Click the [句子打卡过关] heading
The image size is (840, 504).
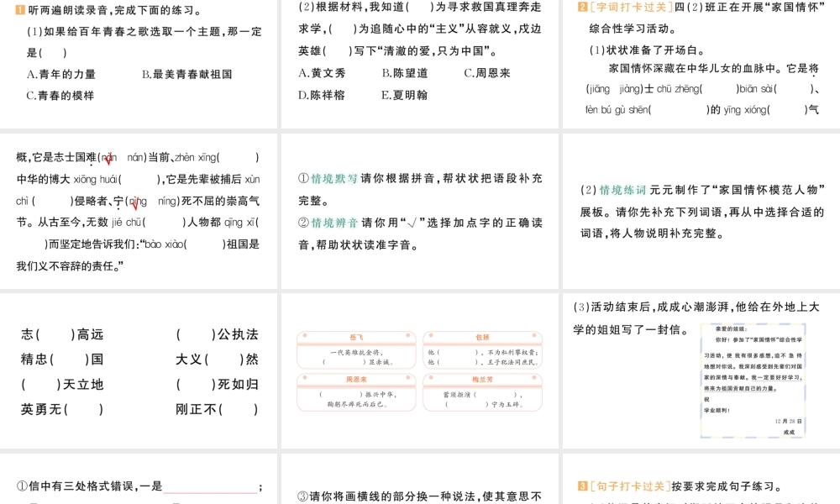pyautogui.click(x=630, y=486)
